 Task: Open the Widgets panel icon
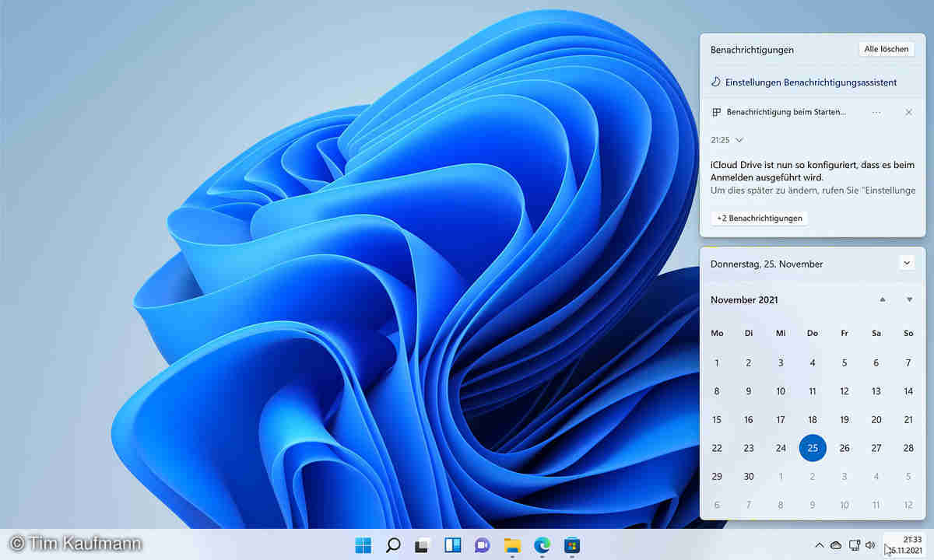point(453,545)
